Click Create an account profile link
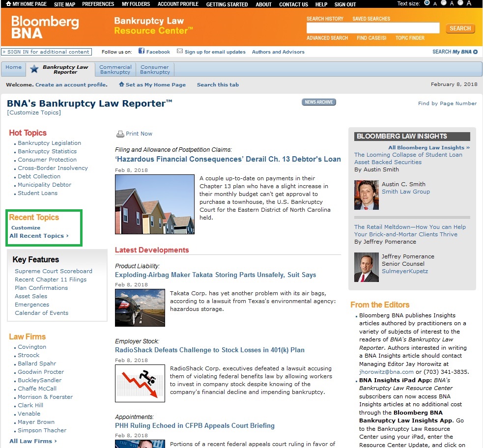This screenshot has height=448, width=483. click(x=71, y=84)
